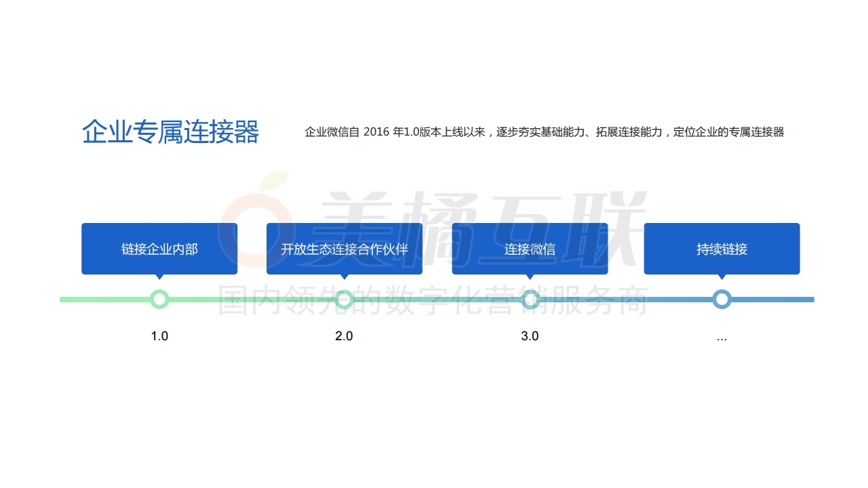Click the subtitle sentence starting with 企业微信自 2016
This screenshot has height=488, width=868.
pos(544,132)
